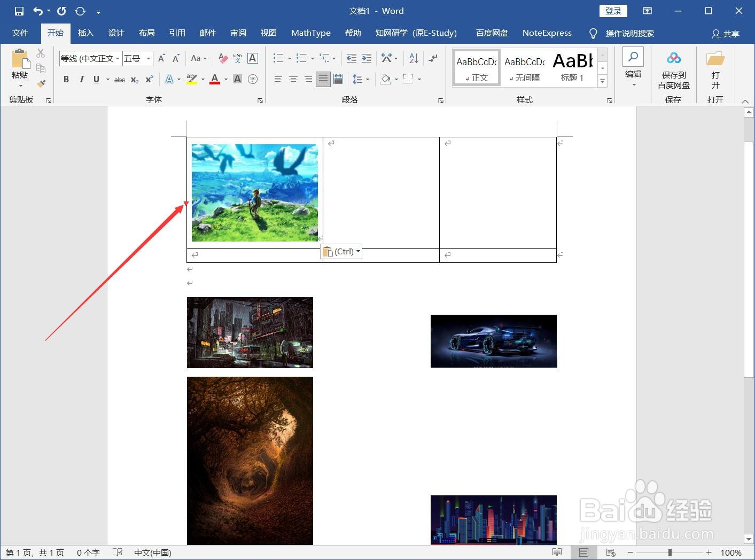Pick the red font color swatch

click(x=215, y=80)
